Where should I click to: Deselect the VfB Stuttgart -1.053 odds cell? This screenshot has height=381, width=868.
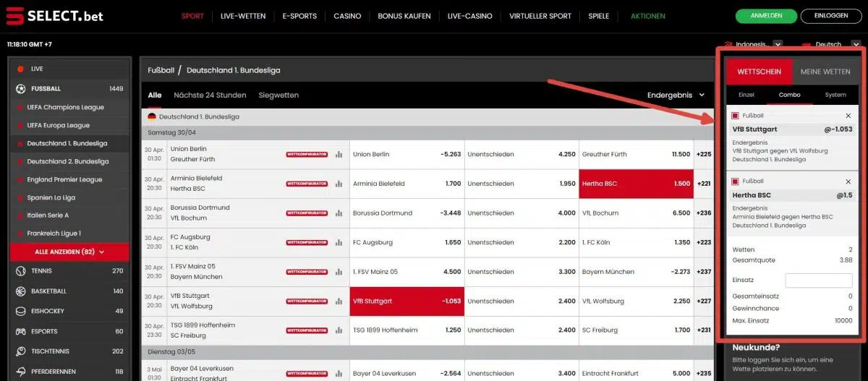click(x=407, y=301)
